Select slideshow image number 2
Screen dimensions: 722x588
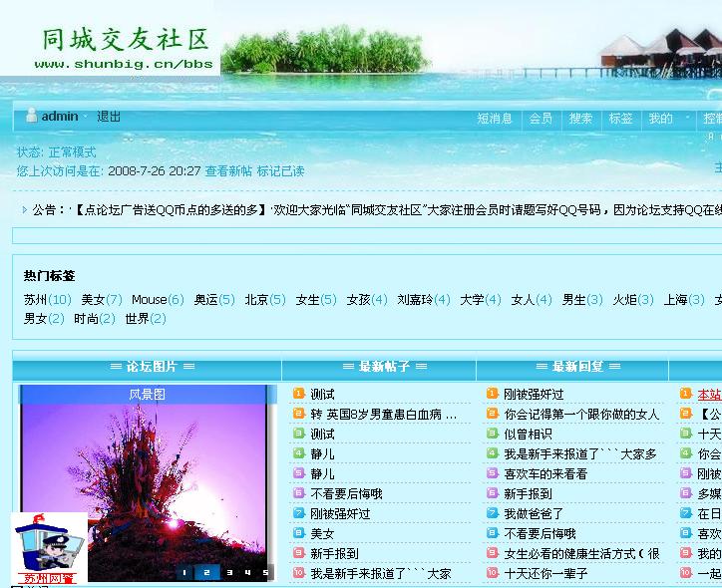(206, 572)
